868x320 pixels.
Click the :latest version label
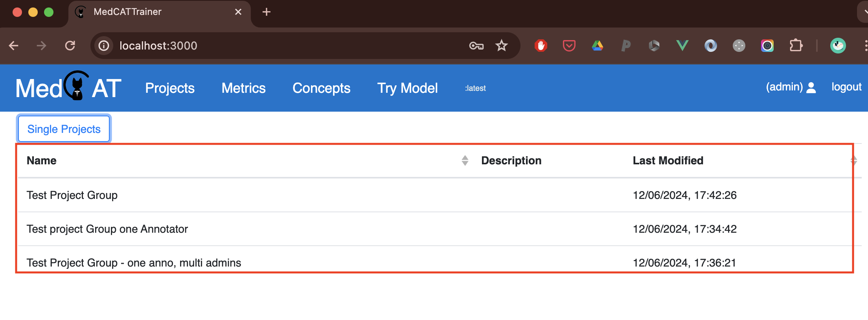click(x=476, y=88)
